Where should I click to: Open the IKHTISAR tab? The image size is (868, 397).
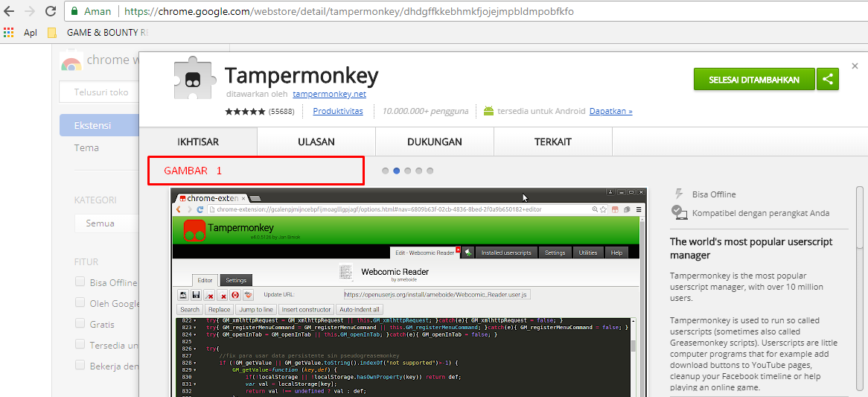pyautogui.click(x=198, y=142)
